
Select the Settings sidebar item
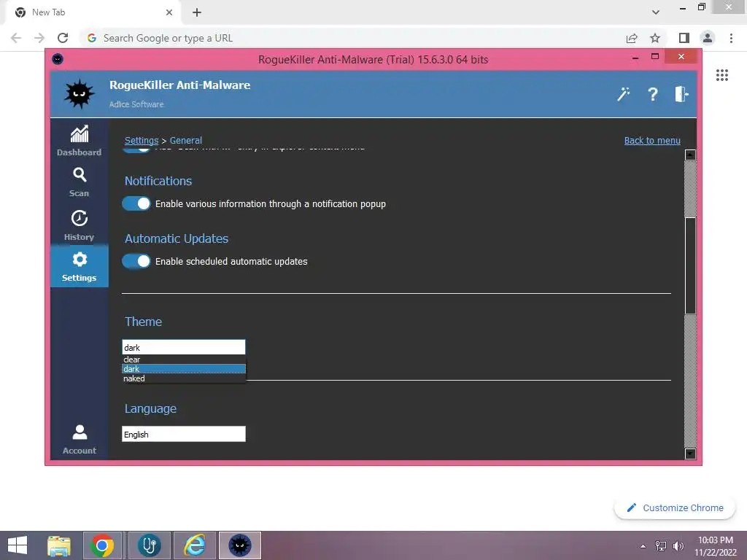click(79, 267)
